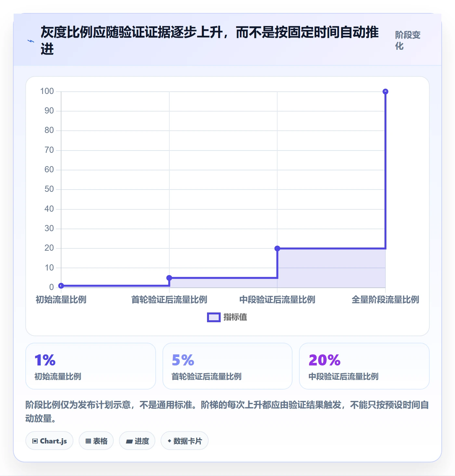The width and height of the screenshot is (455, 476).
Task: Click the 1% stat card value
Action: click(x=45, y=360)
